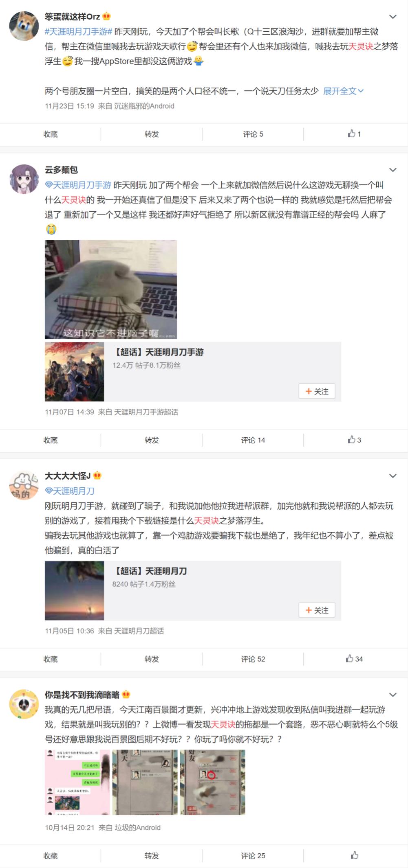
Task: Bookmark 云多麵包's post with 收藏
Action: pos(51,440)
